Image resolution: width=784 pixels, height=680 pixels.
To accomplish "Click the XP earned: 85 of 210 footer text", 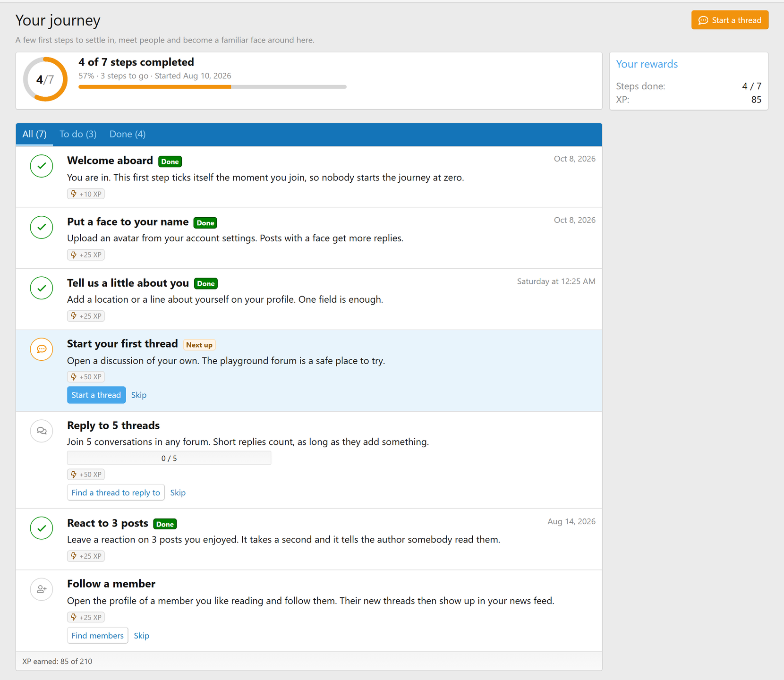I will tap(57, 661).
